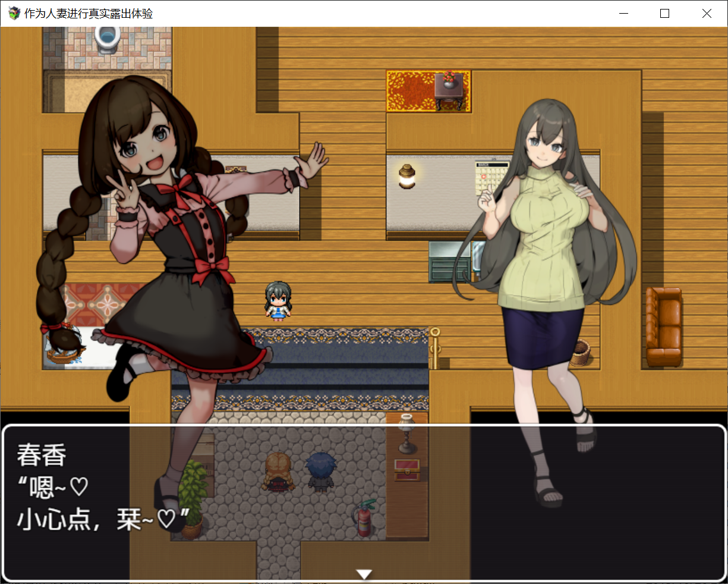The width and height of the screenshot is (728, 584).
Task: Click the glowing wall lantern
Action: [407, 177]
